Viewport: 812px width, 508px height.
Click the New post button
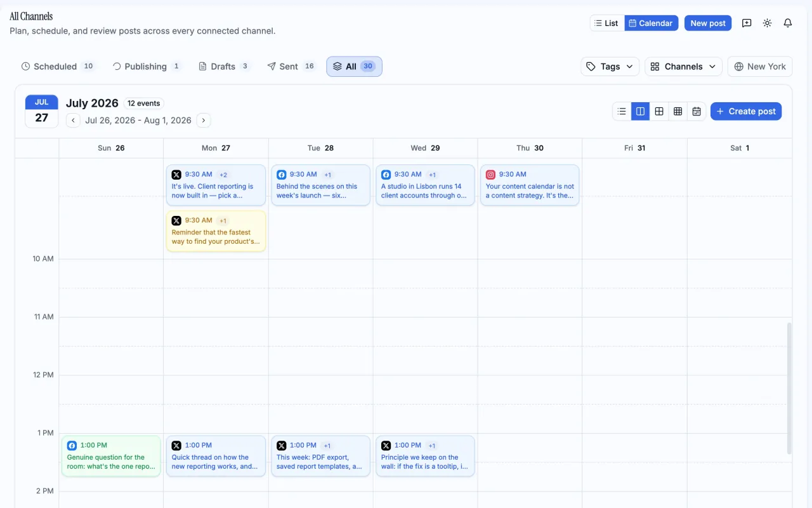coord(708,23)
